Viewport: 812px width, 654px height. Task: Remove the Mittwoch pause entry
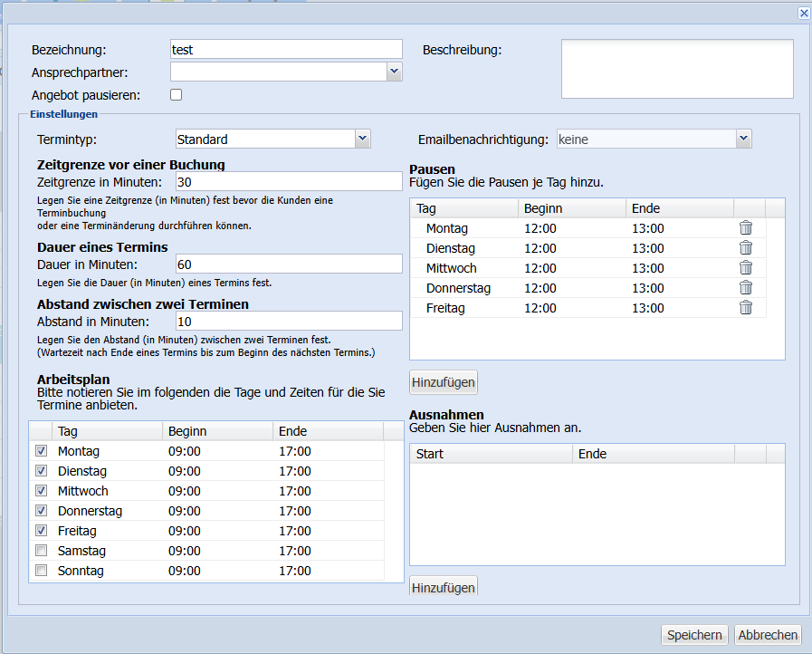point(746,268)
